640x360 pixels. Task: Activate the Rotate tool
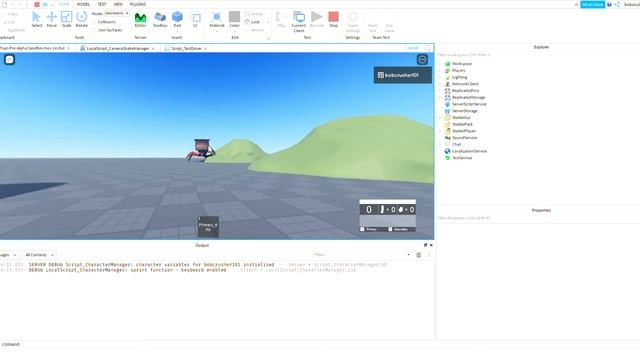(82, 19)
